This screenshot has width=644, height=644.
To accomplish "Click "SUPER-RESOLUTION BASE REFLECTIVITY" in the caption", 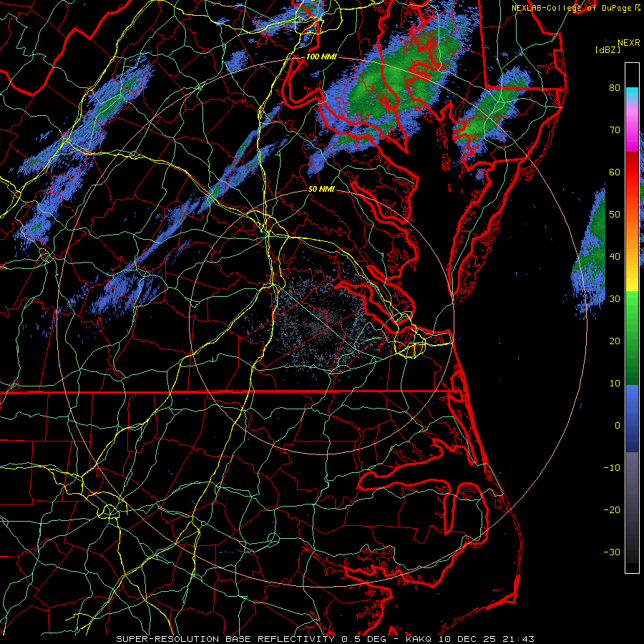I will [x=225, y=639].
